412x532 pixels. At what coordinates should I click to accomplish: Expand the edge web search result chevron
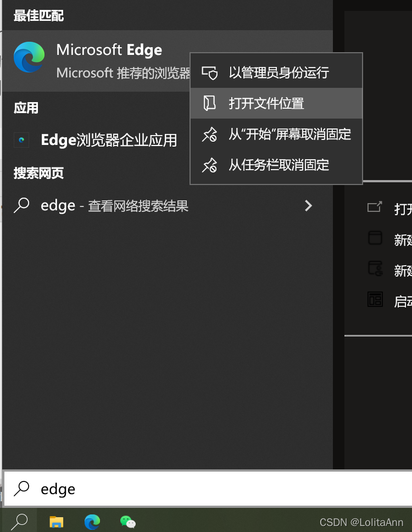point(308,205)
